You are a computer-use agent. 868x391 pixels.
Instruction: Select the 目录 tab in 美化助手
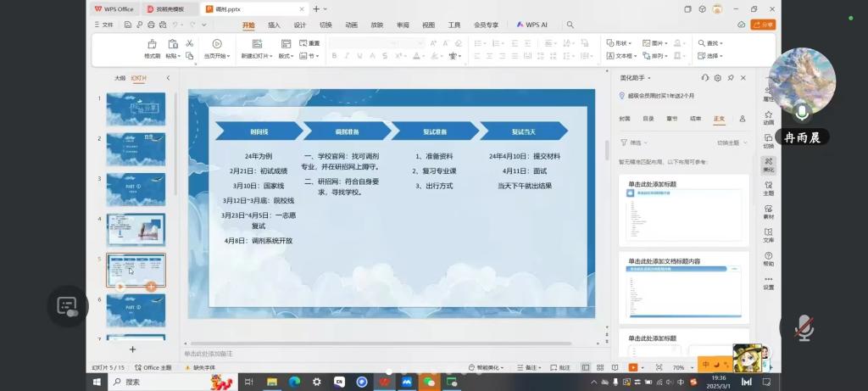tap(648, 119)
